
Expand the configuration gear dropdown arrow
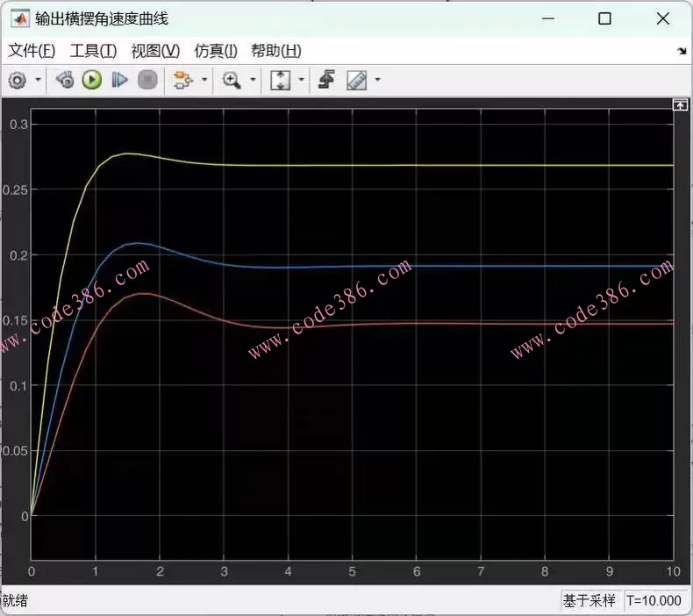point(38,81)
